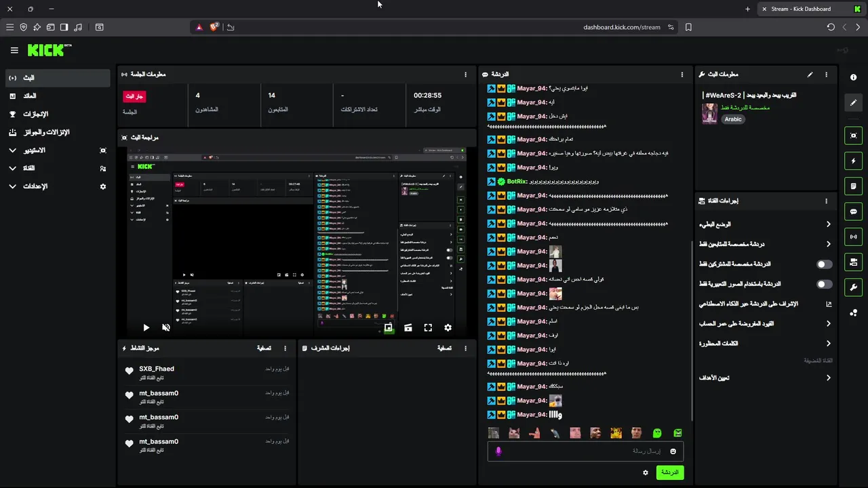This screenshot has height=488, width=868.
Task: Click the green الدردشة send button
Action: click(x=669, y=472)
